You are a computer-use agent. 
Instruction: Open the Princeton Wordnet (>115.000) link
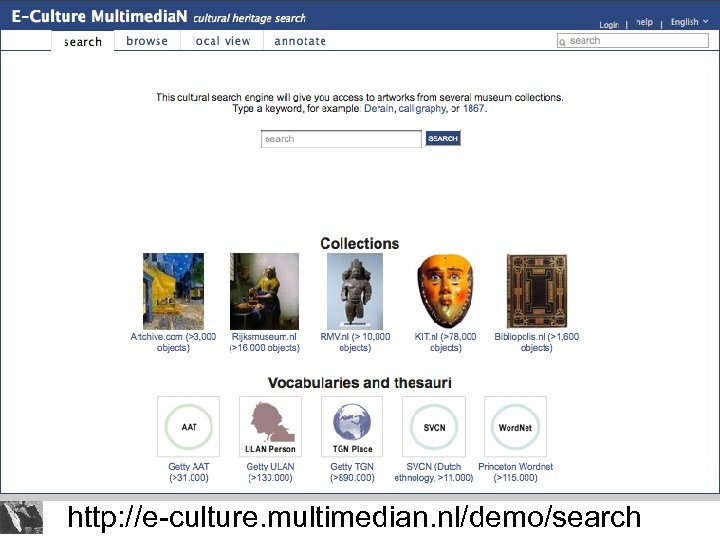(x=515, y=472)
